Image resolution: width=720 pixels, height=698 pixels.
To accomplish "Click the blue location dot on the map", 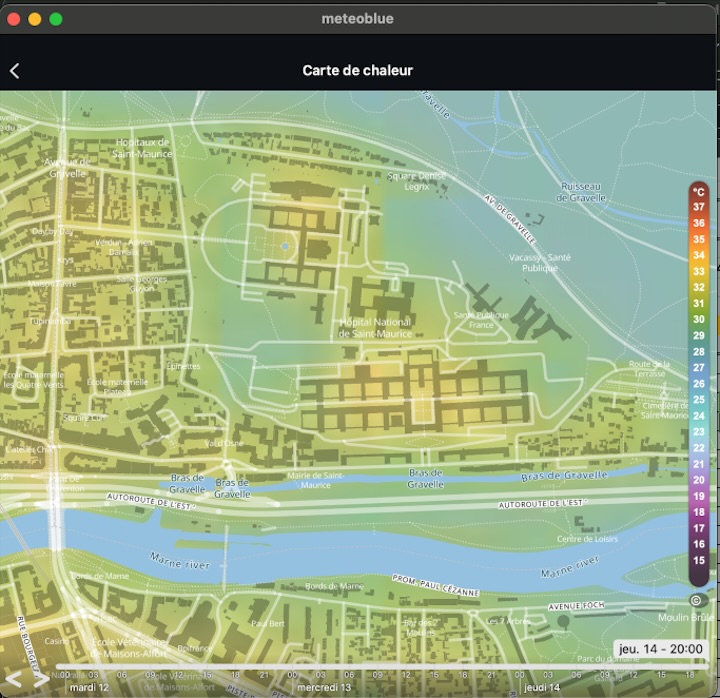I will [285, 245].
